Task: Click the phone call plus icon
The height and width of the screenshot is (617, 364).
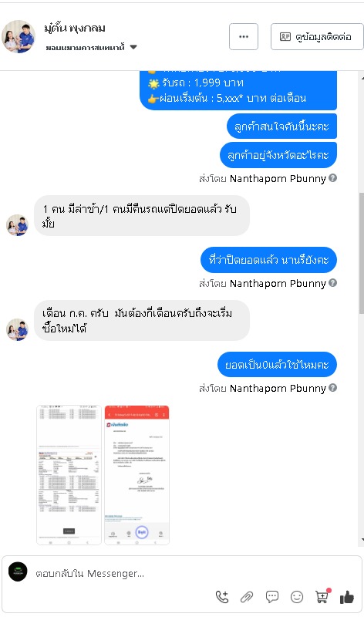Action: pos(222,597)
